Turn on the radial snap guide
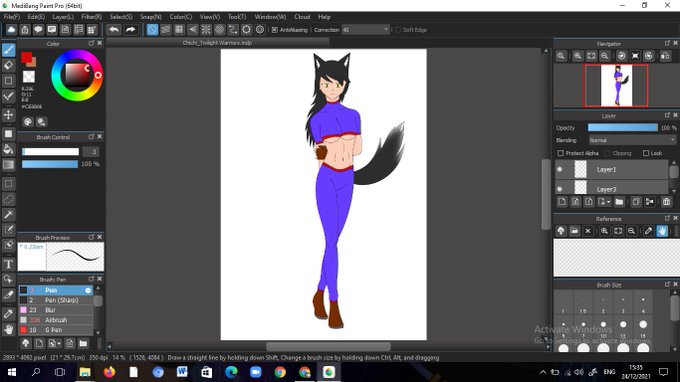Image resolution: width=680 pixels, height=382 pixels. (x=206, y=30)
